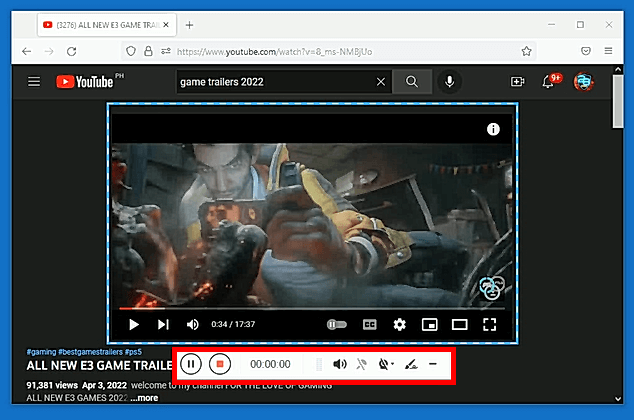Screen dimensions: 634x420
Task: Toggle microphone in recorder toolbar
Action: [361, 364]
